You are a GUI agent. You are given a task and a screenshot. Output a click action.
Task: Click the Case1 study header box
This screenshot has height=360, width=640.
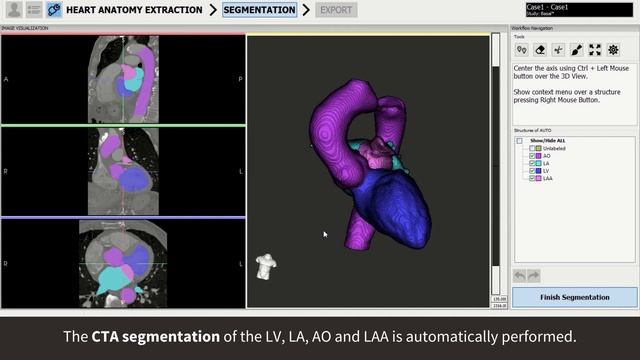579,10
